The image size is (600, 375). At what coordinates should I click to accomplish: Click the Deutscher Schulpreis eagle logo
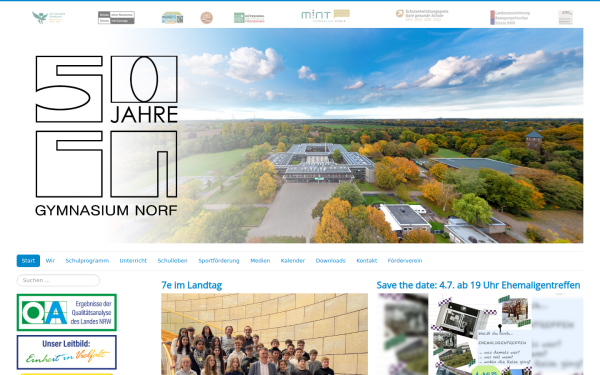click(49, 18)
